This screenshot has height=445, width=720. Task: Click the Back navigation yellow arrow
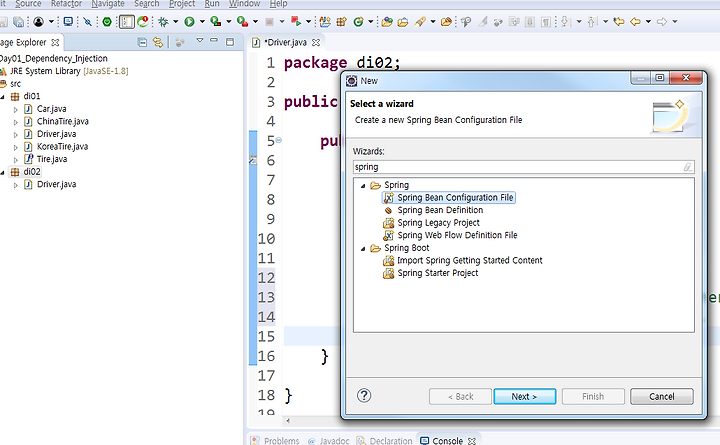(636, 22)
